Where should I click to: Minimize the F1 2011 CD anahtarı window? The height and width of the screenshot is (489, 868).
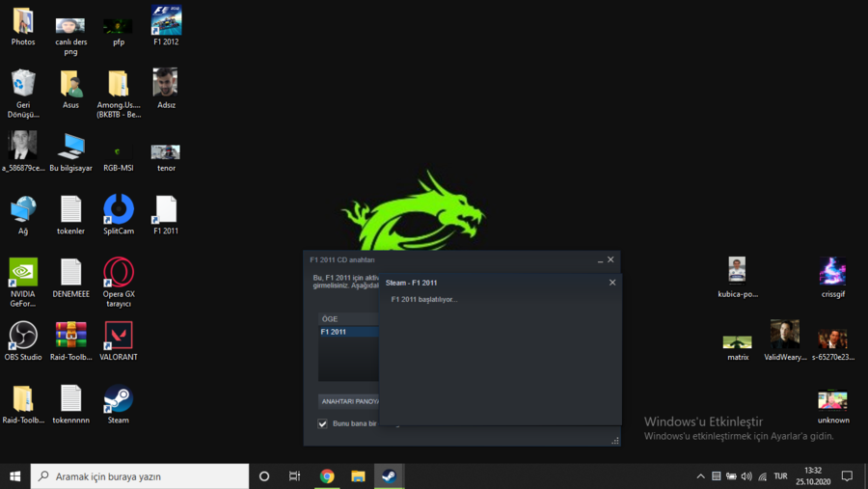600,259
